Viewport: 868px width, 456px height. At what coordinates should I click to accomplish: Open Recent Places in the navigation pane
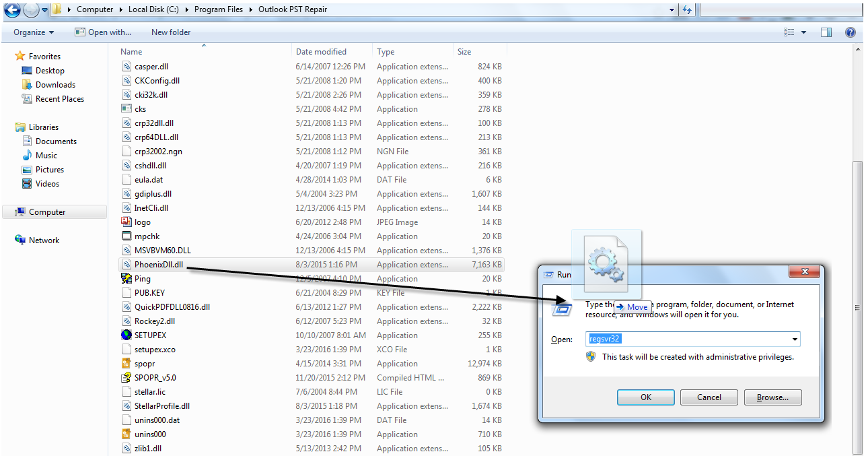(60, 99)
